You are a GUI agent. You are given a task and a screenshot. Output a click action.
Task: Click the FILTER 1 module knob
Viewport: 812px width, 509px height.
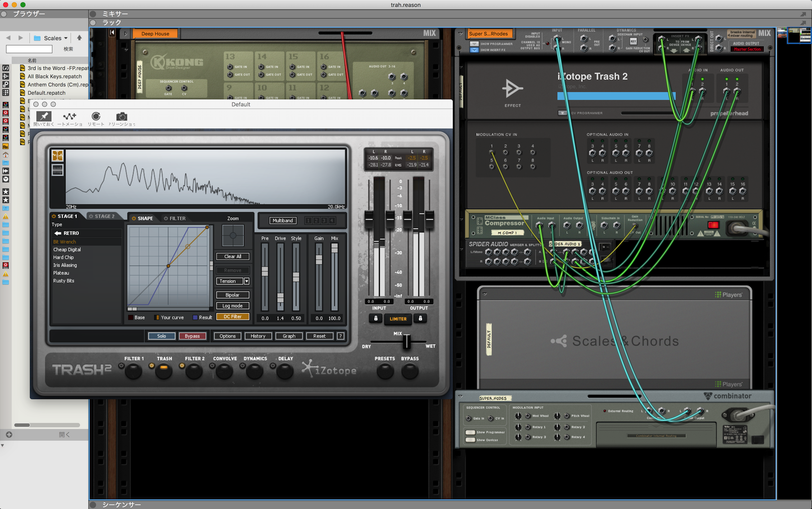click(x=134, y=371)
